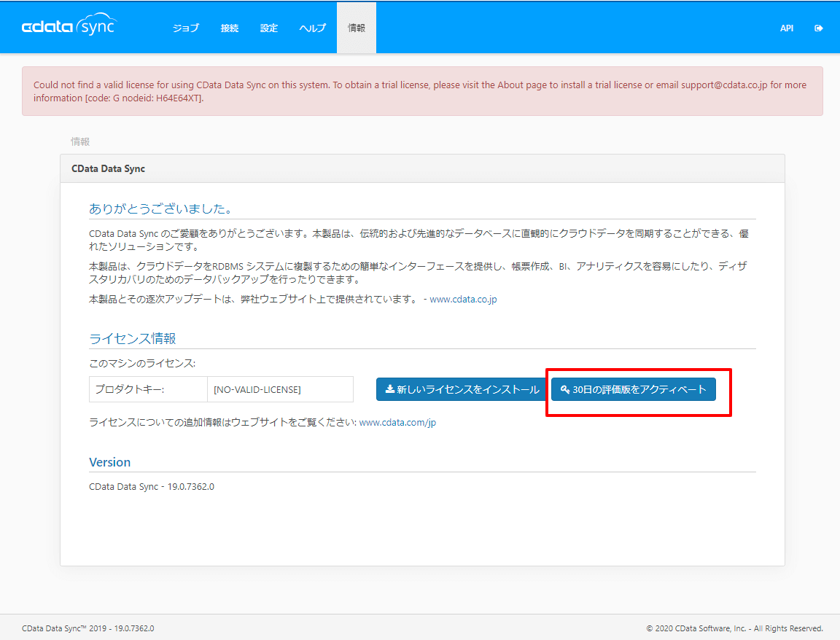The image size is (840, 640).
Task: Select the active 情報 tab
Action: coord(357,28)
